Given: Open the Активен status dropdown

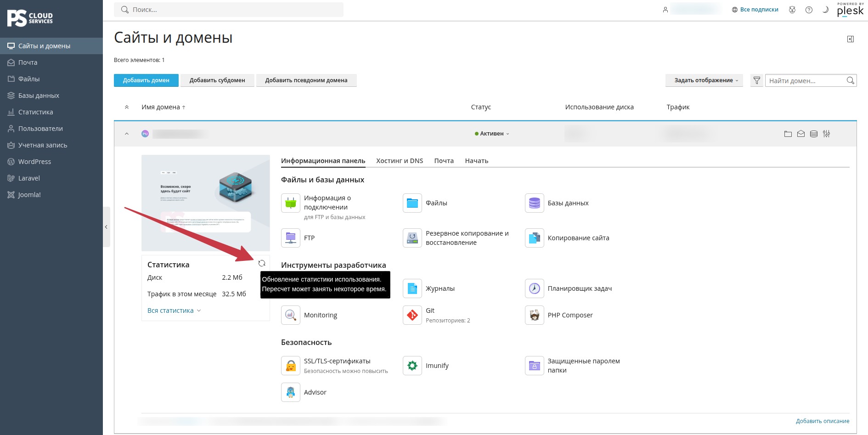Looking at the screenshot, I should tap(492, 134).
